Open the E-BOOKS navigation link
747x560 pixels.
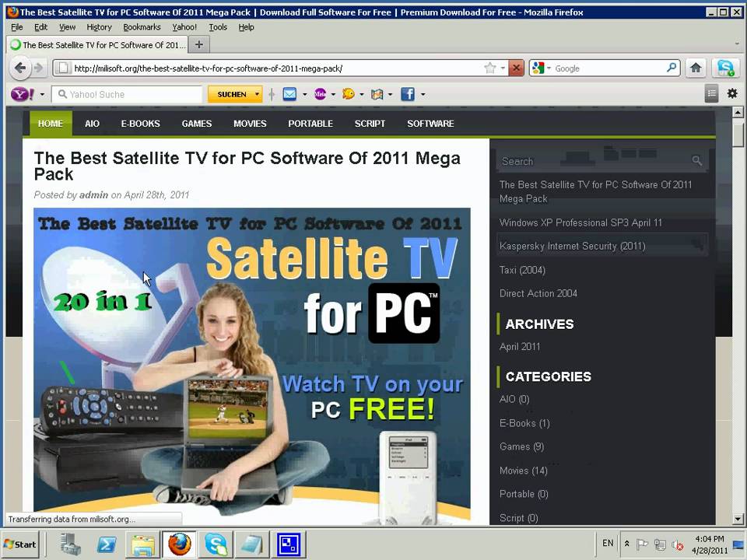(141, 124)
